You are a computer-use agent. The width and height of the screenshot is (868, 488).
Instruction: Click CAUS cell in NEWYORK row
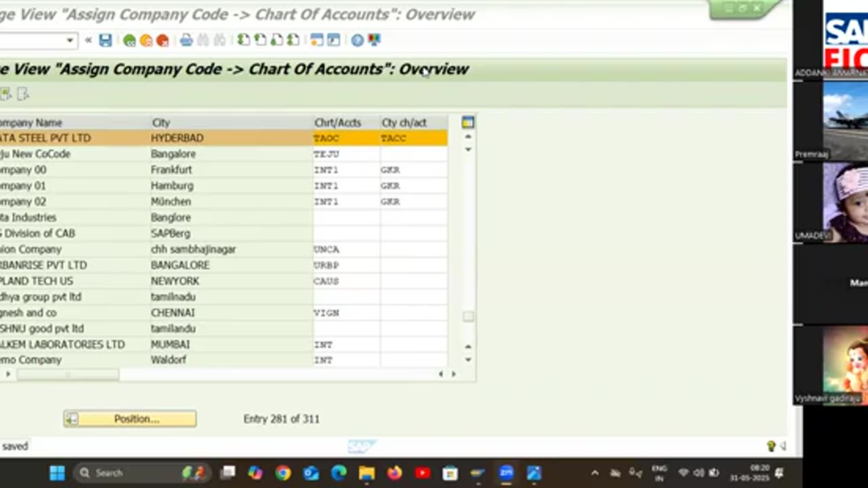(347, 281)
